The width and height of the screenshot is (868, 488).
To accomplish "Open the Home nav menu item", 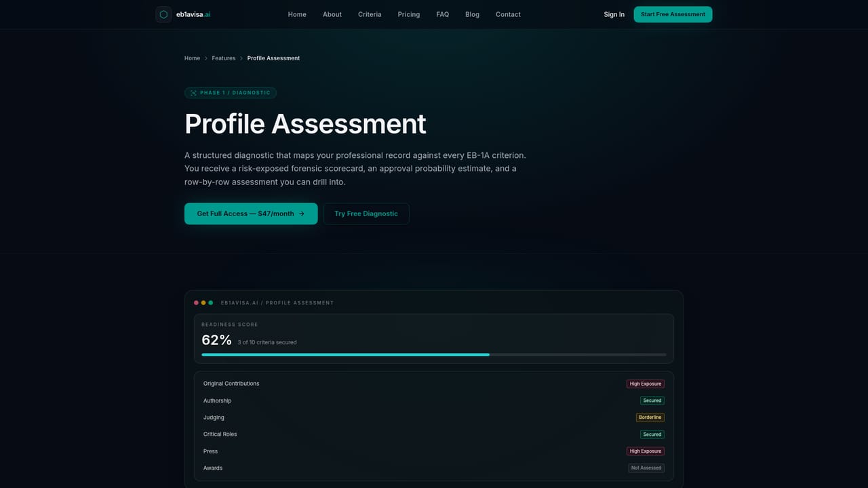I will [297, 14].
